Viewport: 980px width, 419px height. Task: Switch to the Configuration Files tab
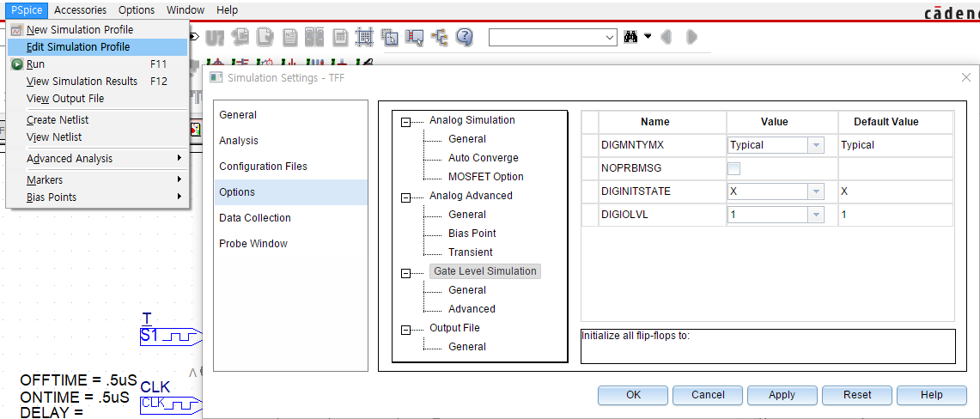tap(290, 167)
